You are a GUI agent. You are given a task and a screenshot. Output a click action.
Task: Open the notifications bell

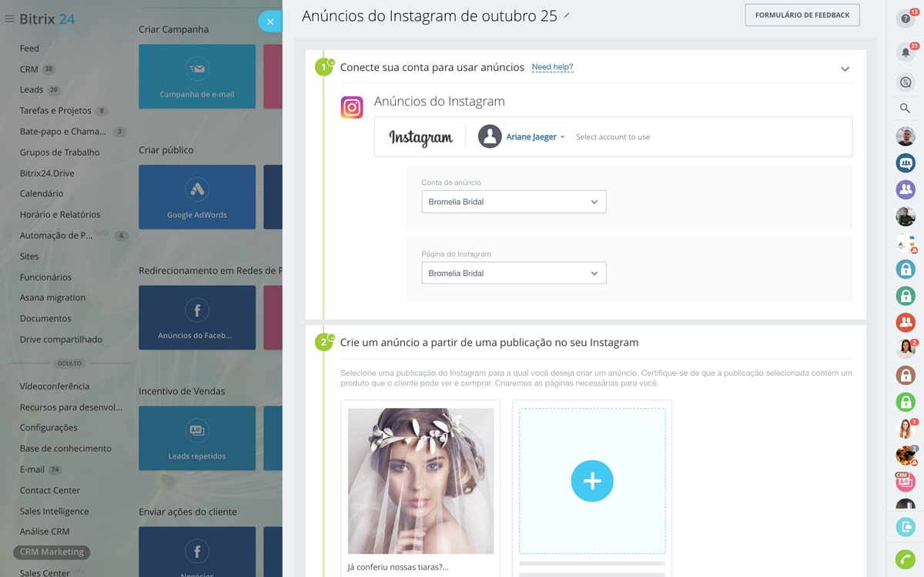coord(905,52)
